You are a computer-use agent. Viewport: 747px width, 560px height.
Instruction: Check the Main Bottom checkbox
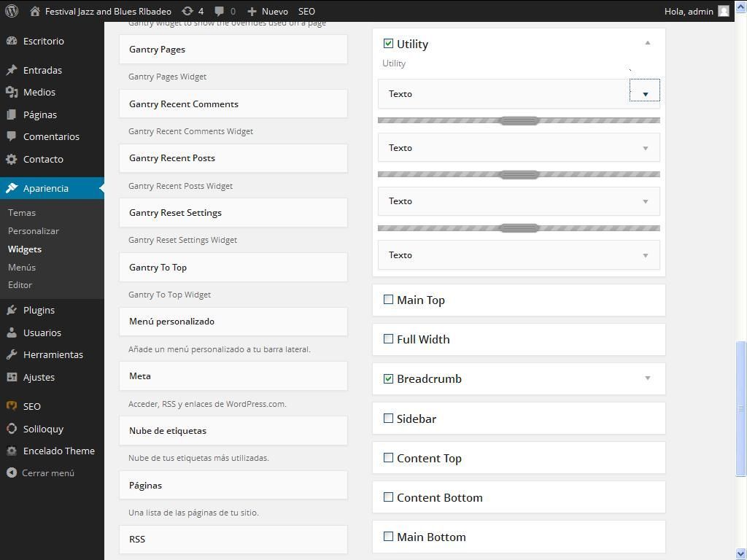(x=388, y=537)
